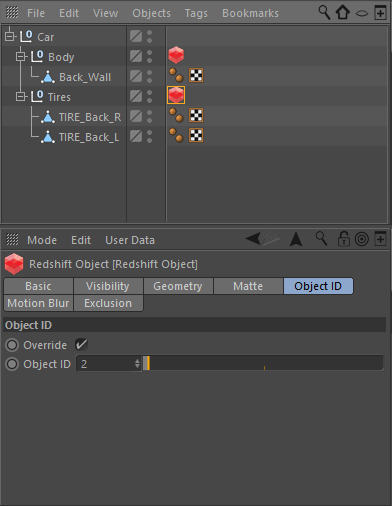Image resolution: width=392 pixels, height=506 pixels.
Task: Toggle visibility dots for Tires
Action: point(149,96)
